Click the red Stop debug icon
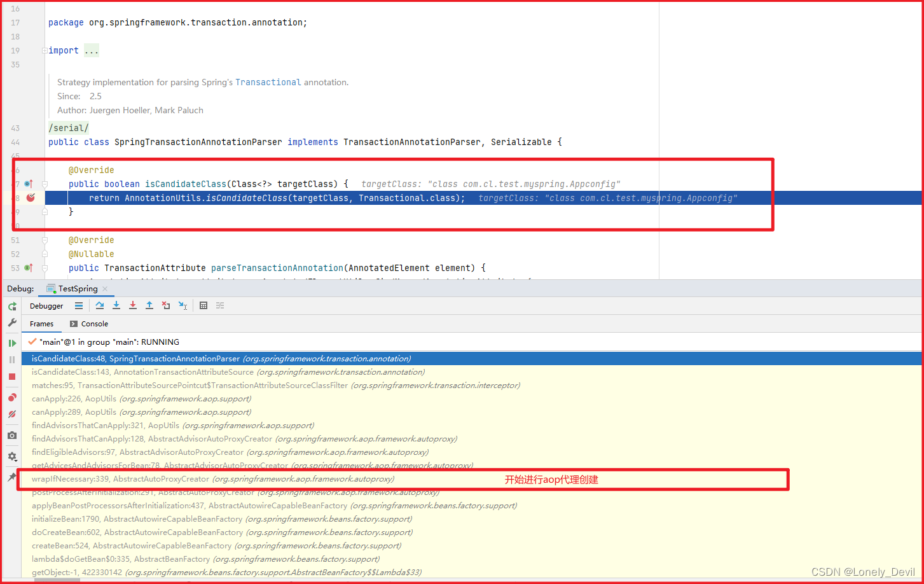The height and width of the screenshot is (584, 924). [x=12, y=377]
